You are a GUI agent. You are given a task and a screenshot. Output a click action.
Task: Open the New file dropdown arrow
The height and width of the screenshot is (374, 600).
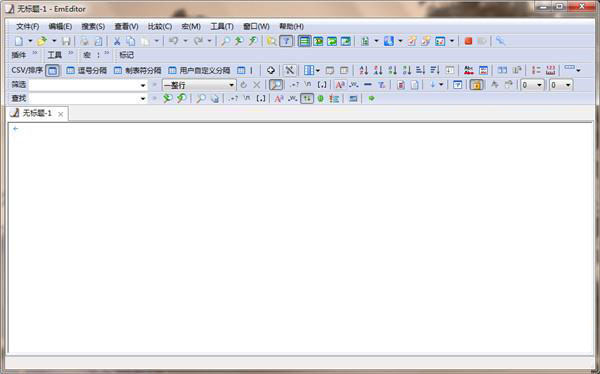coord(30,41)
